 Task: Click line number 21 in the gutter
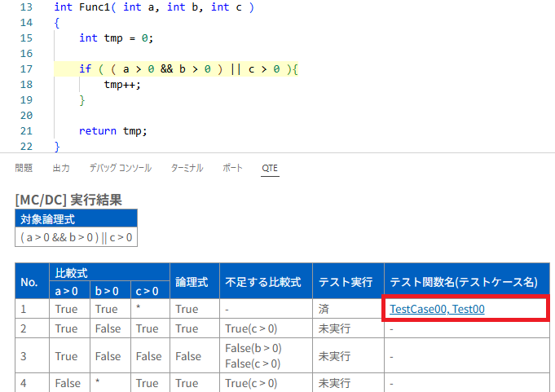point(26,131)
